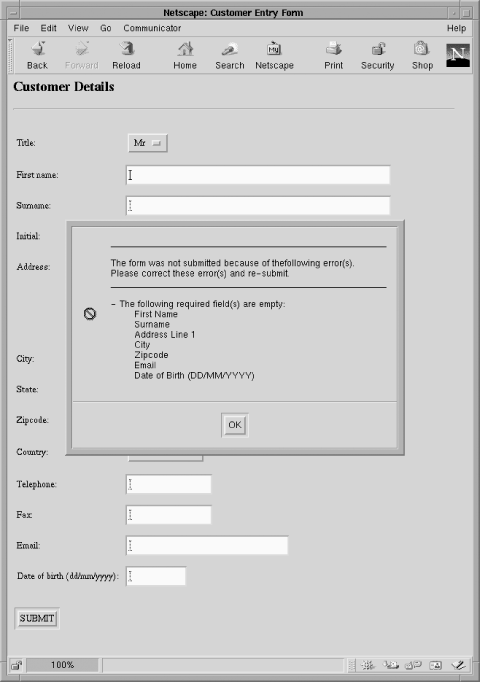Open the View menu
Viewport: 481px width, 682px height.
coord(78,28)
